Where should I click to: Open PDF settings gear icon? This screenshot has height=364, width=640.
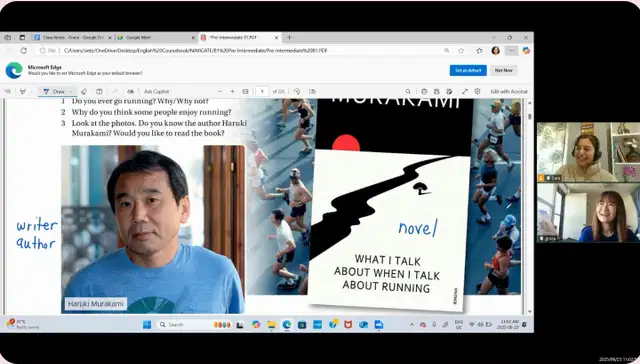477,91
